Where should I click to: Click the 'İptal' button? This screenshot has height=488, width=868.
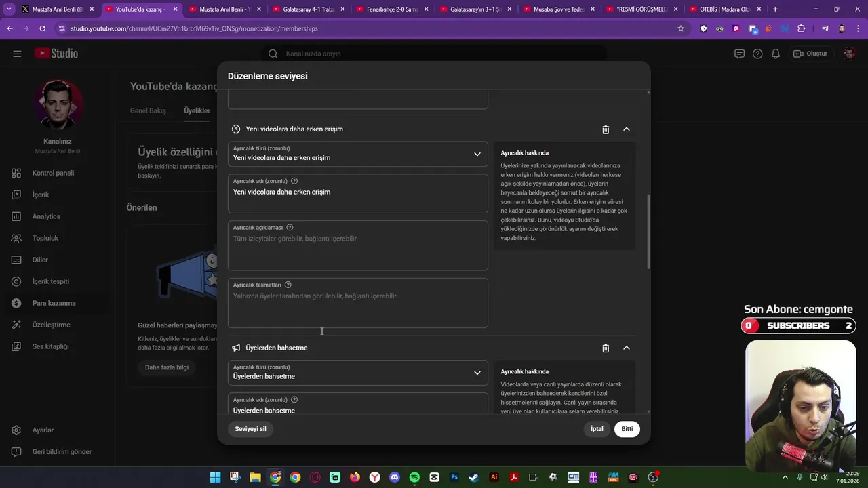coord(597,429)
